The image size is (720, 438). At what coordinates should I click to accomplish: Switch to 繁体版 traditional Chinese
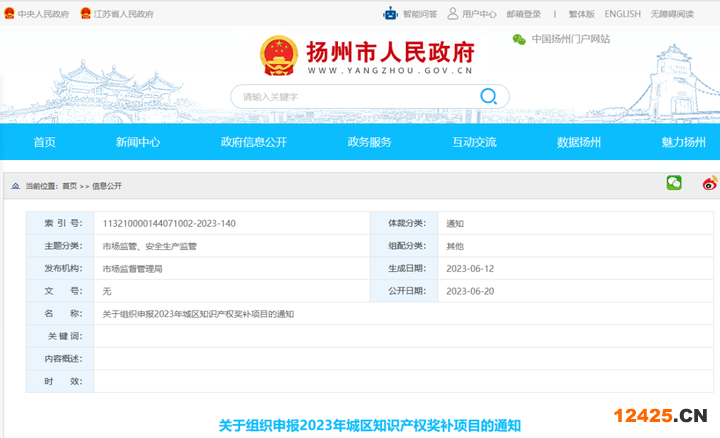(x=581, y=15)
